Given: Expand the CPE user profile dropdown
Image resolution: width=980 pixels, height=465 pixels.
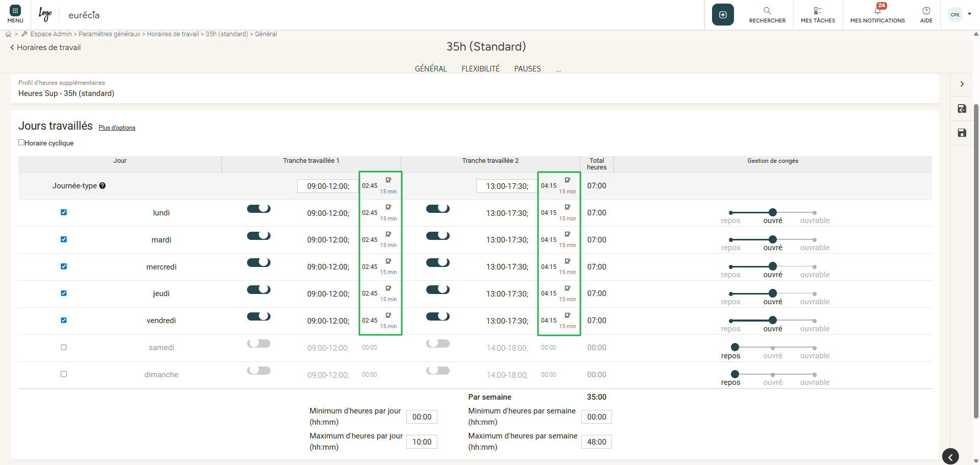Looking at the screenshot, I should (969, 14).
